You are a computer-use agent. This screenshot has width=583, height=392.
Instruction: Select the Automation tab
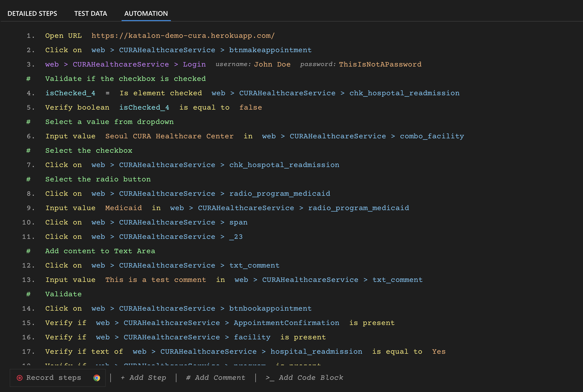[x=146, y=13]
